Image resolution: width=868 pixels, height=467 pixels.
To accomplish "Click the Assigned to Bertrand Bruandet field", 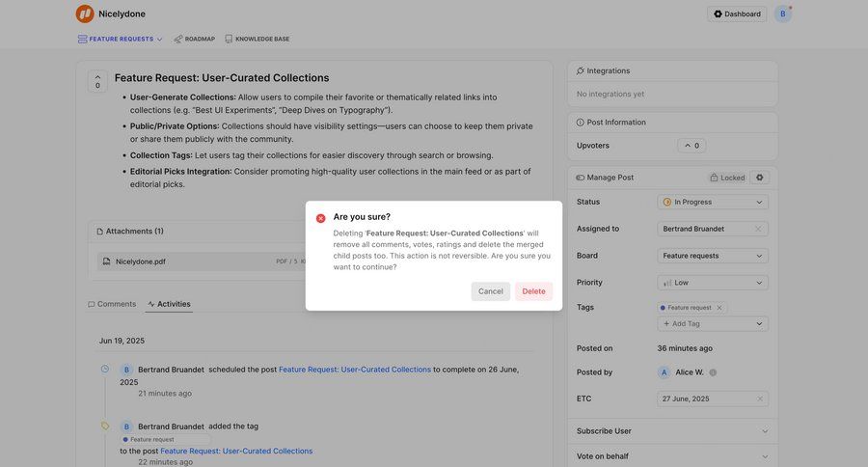I will click(713, 229).
